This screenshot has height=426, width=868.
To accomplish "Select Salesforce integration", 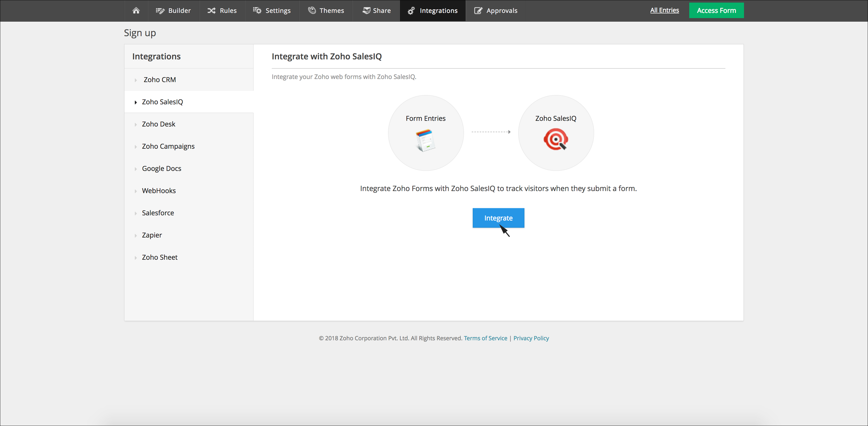I will 189,213.
